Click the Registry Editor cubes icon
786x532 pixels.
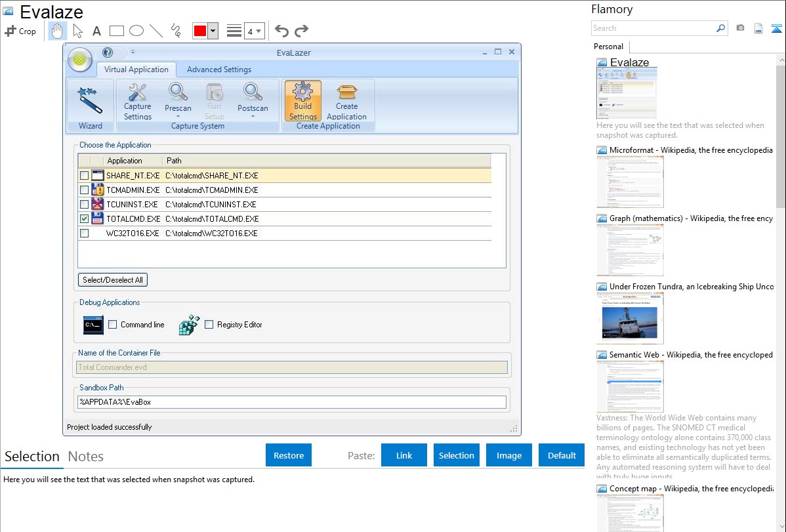click(189, 325)
